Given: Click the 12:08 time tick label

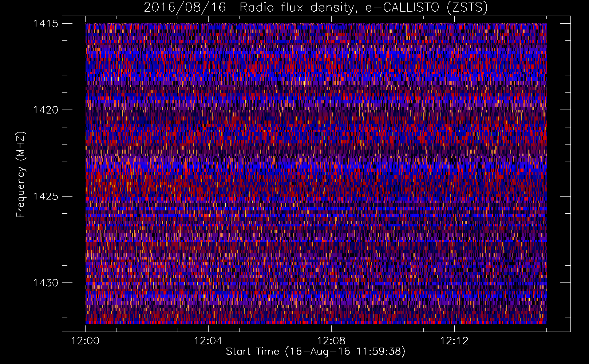Looking at the screenshot, I should (x=331, y=341).
